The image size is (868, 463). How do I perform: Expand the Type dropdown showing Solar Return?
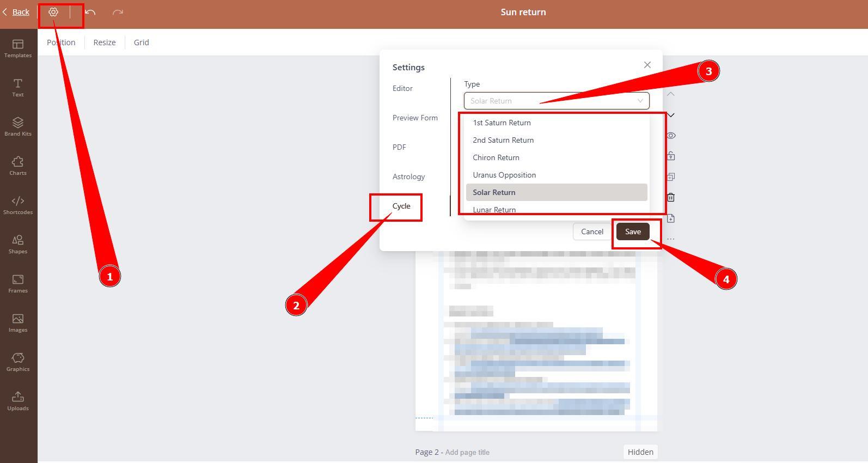point(556,101)
